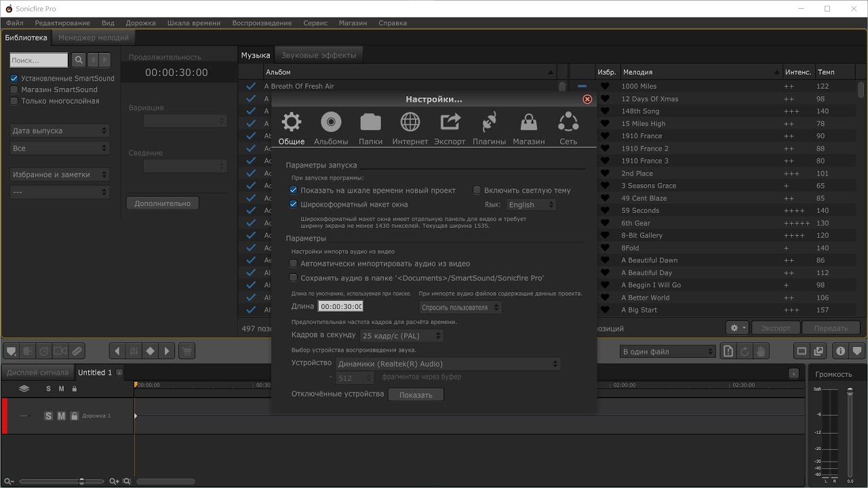Switch to Менеджер мелодий tab
The height and width of the screenshot is (488, 868).
click(94, 38)
